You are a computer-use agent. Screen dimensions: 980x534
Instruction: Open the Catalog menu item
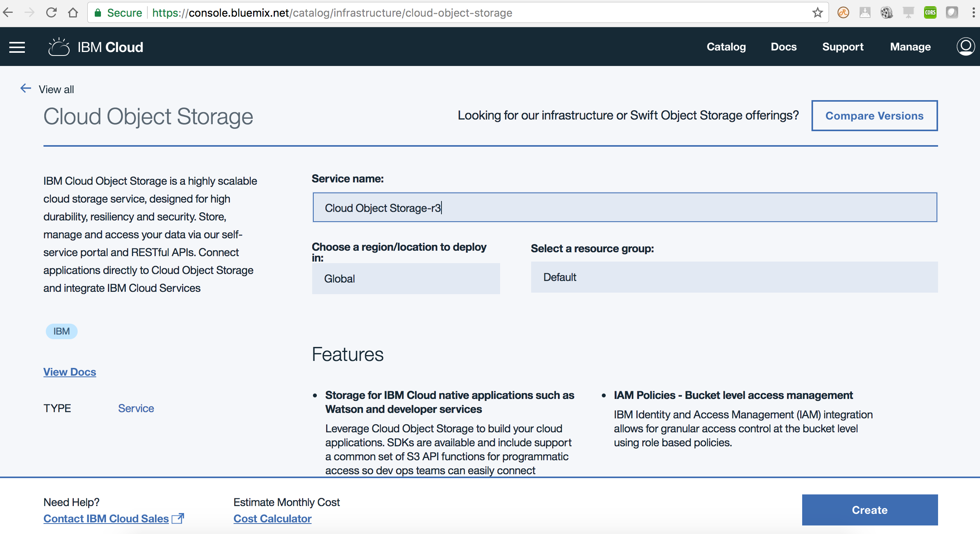tap(726, 47)
